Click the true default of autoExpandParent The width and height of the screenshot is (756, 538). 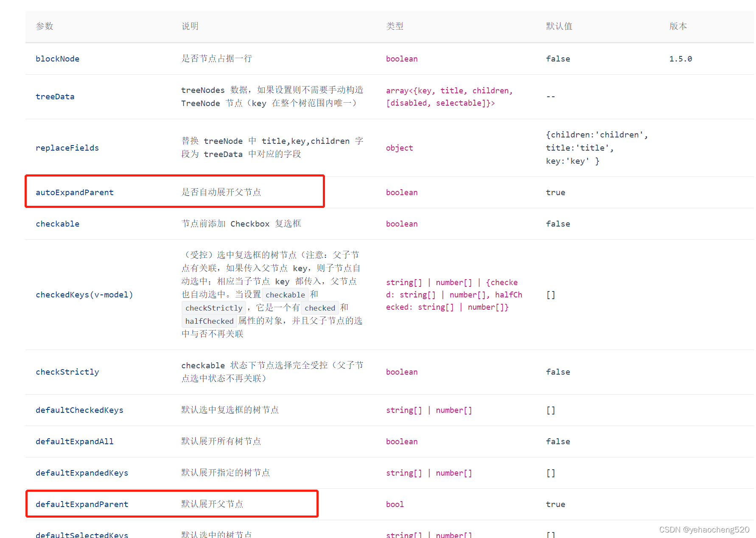point(555,192)
